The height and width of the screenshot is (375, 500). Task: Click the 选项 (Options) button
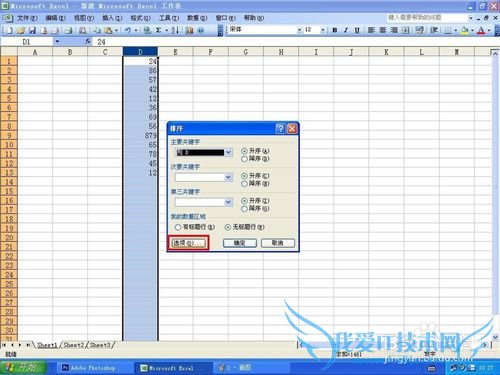click(x=188, y=243)
